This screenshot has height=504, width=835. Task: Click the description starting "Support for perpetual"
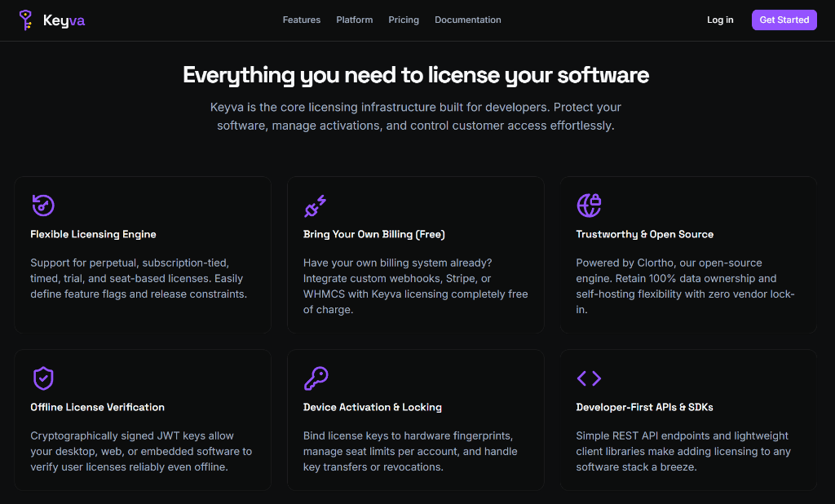(x=139, y=278)
